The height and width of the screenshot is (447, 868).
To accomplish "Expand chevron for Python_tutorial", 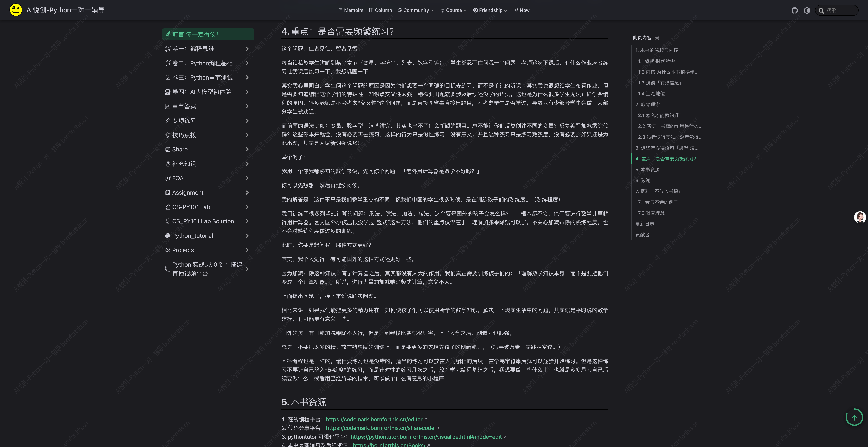I will pos(247,236).
